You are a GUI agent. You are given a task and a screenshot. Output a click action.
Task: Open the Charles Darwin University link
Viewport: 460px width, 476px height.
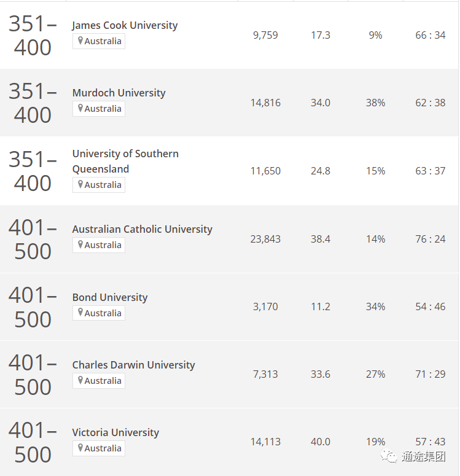134,365
